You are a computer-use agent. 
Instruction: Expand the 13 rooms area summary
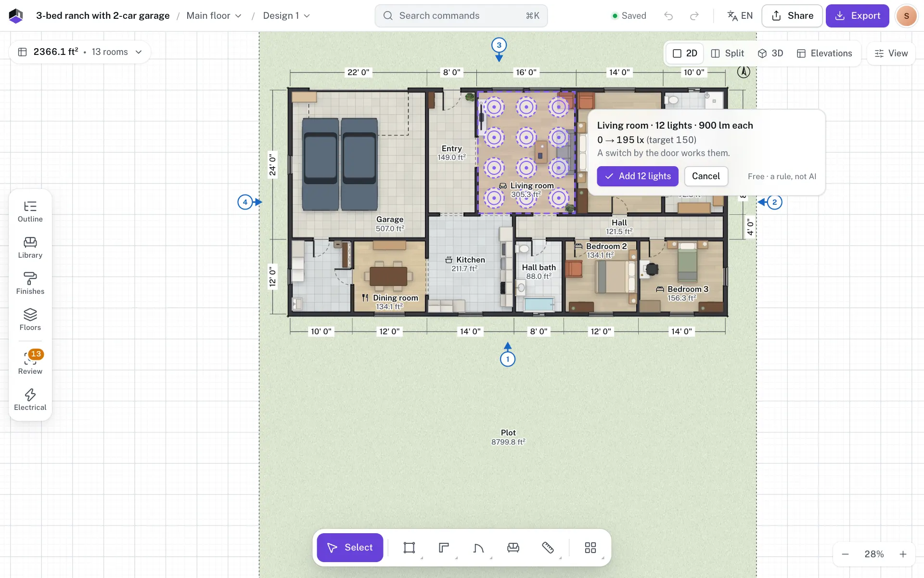(80, 52)
